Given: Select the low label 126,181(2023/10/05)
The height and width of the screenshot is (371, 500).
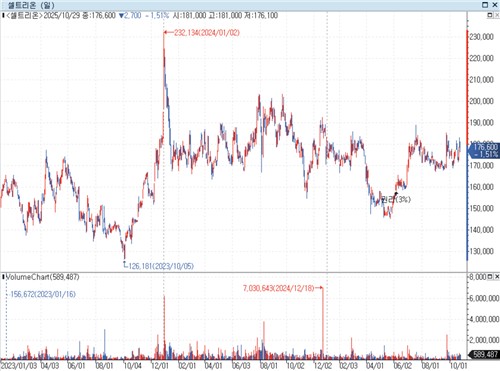Looking at the screenshot, I should (161, 266).
